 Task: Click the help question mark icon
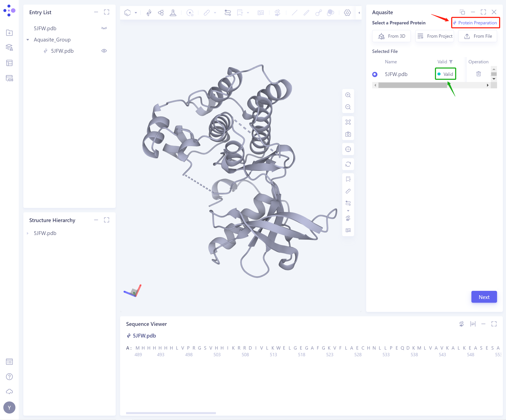click(9, 376)
